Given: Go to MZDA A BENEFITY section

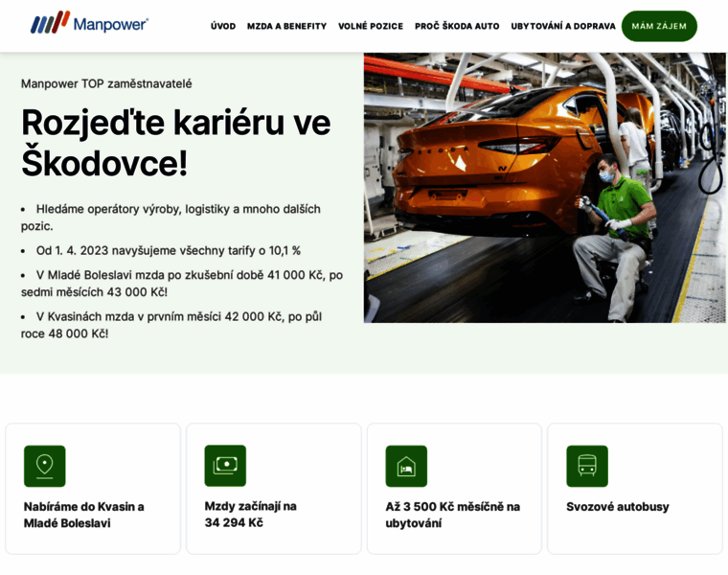Looking at the screenshot, I should 287,27.
